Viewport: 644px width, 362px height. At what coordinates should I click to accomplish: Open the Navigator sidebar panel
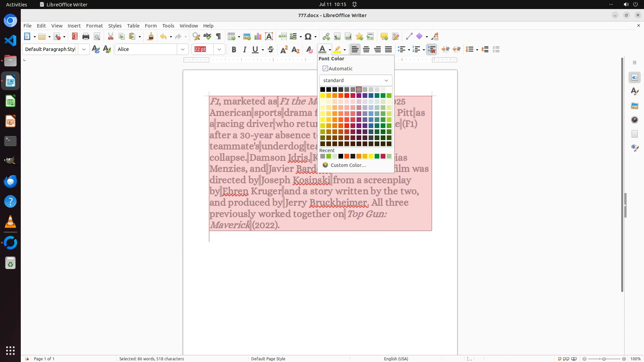point(634,120)
